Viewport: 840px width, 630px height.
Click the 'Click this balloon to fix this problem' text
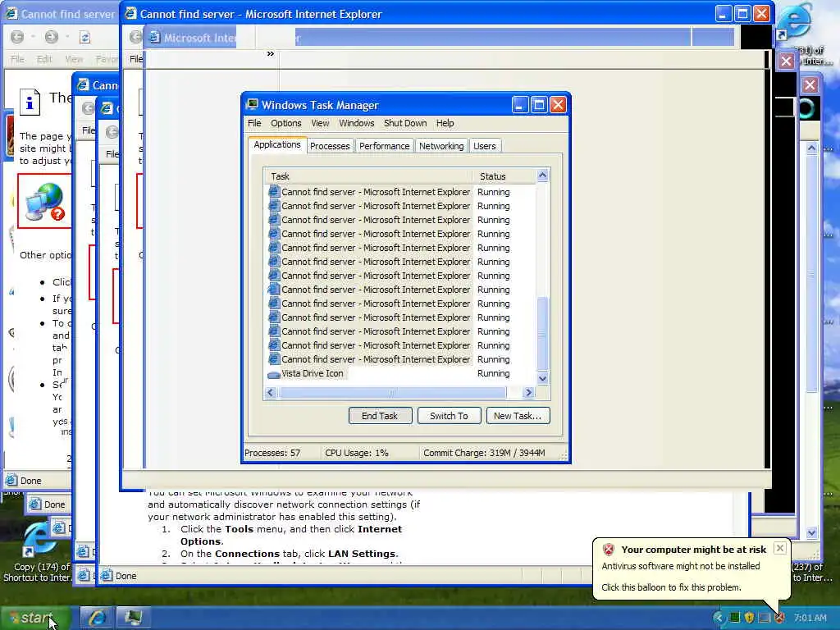pos(671,587)
